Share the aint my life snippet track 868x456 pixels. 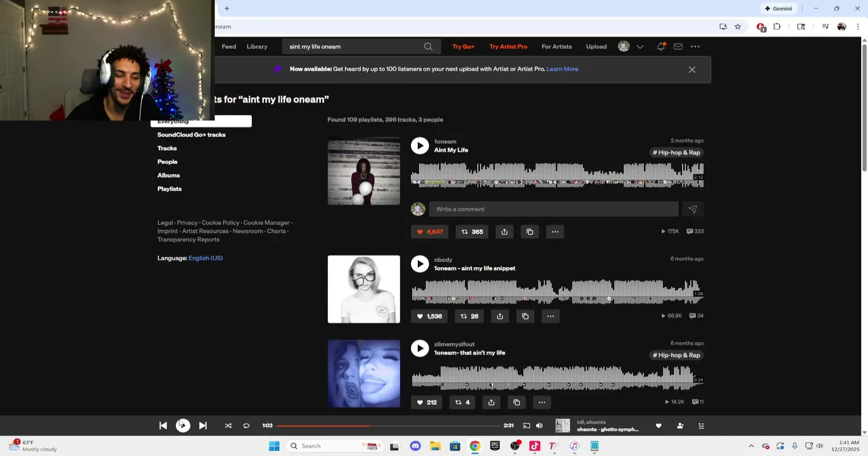coord(500,316)
